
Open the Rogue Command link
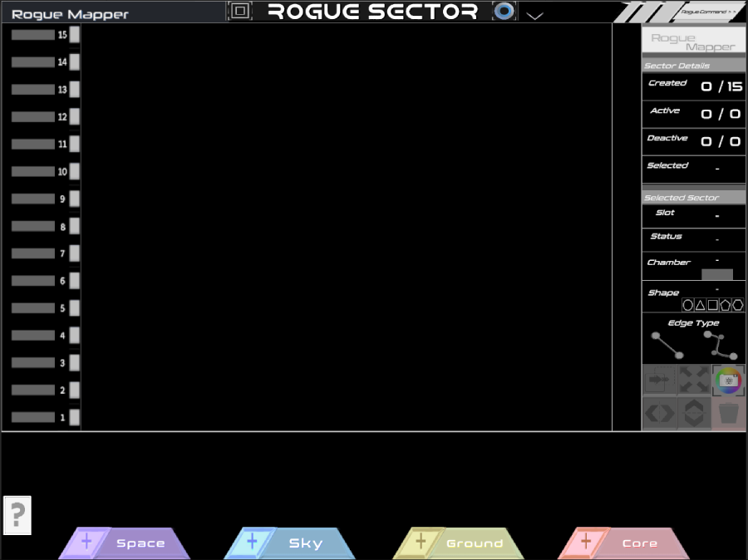pyautogui.click(x=708, y=12)
